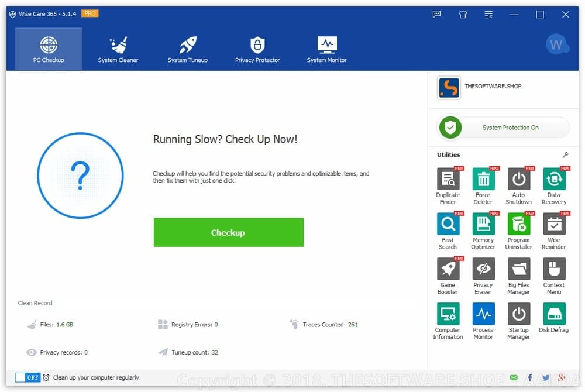The width and height of the screenshot is (585, 392).
Task: Toggle the OFF scheduled cleanup switch
Action: [x=27, y=377]
